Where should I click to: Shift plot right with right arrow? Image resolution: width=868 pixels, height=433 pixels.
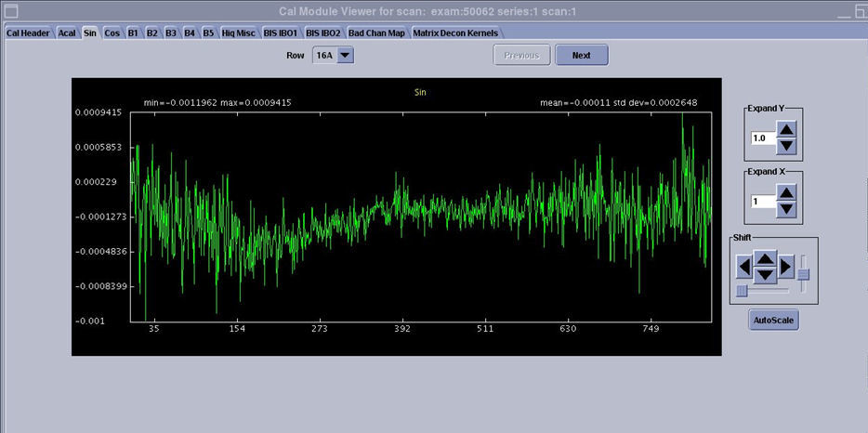pyautogui.click(x=785, y=269)
